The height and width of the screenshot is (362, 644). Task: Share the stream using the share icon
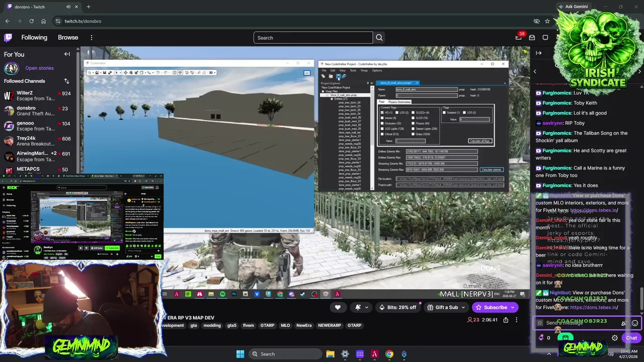pyautogui.click(x=506, y=320)
